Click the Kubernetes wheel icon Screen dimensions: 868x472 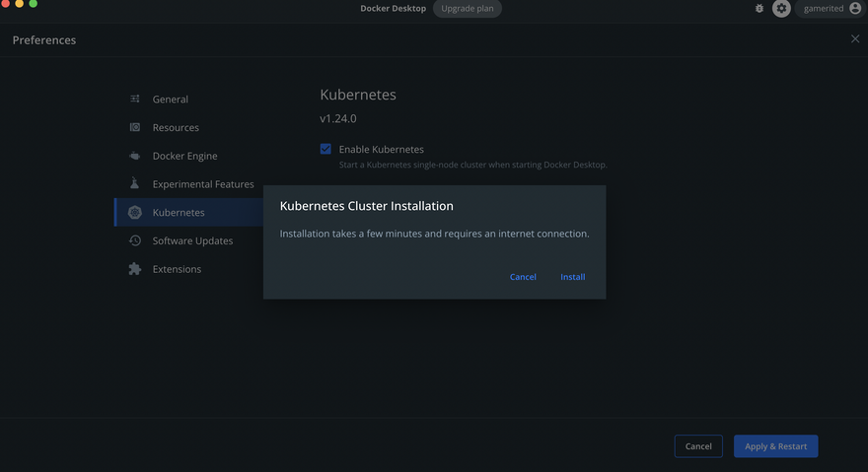[x=134, y=213]
